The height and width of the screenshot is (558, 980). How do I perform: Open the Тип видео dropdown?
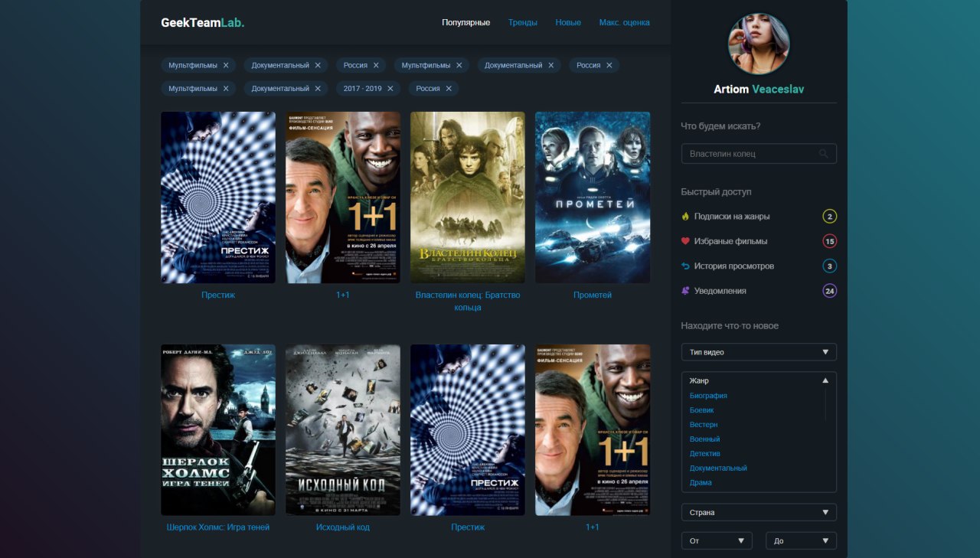pyautogui.click(x=759, y=352)
